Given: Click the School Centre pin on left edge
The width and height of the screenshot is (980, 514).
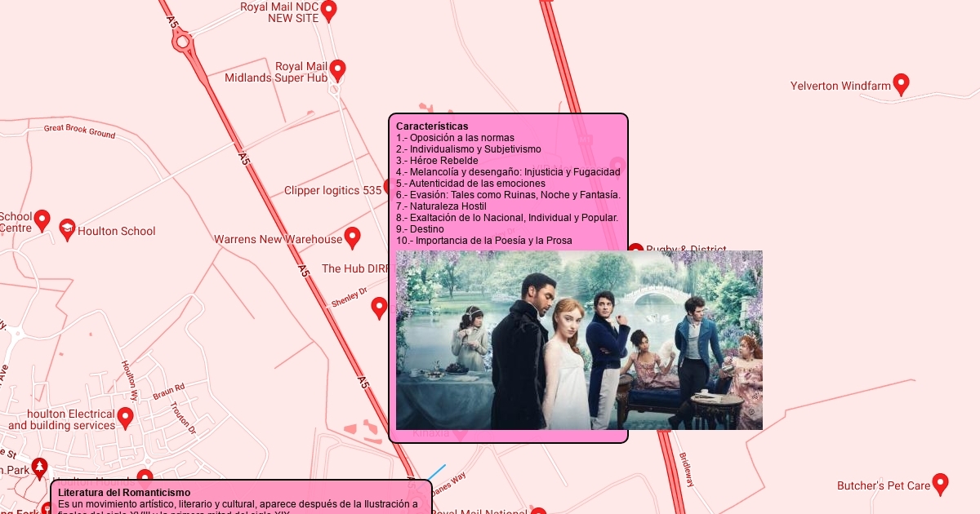Looking at the screenshot, I should [x=42, y=220].
